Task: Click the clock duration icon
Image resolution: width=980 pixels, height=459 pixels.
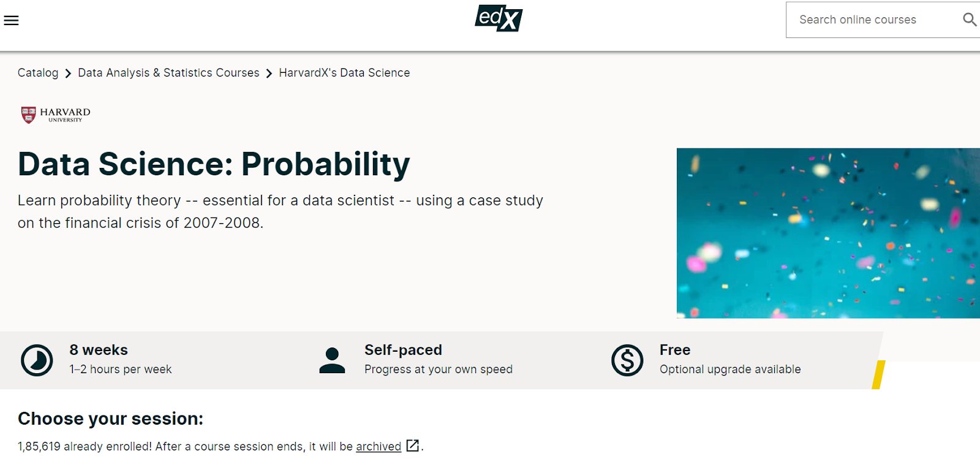Action: pos(37,360)
